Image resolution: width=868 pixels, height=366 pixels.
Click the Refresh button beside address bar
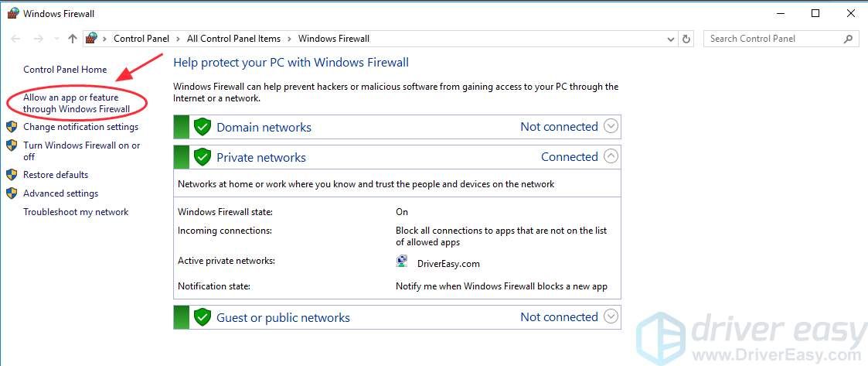click(687, 39)
